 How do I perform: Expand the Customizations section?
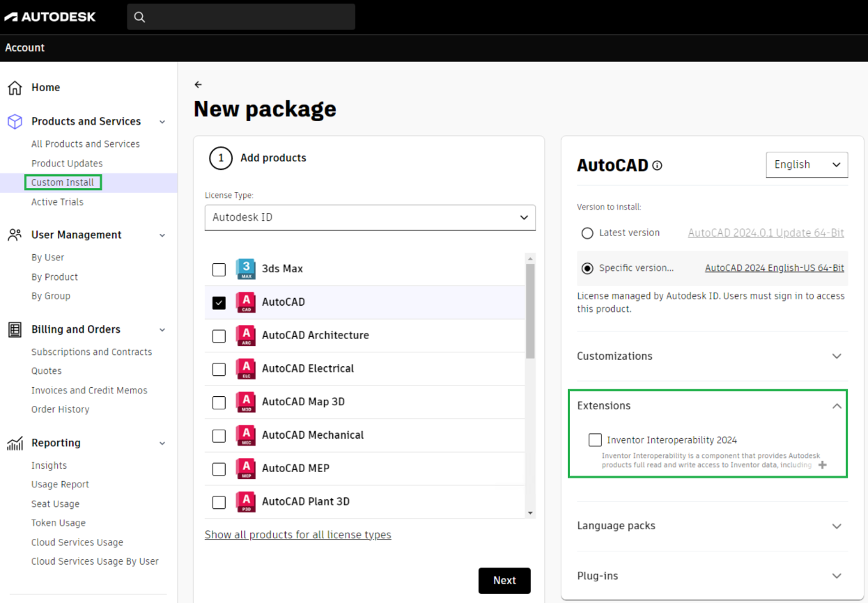[x=837, y=356]
